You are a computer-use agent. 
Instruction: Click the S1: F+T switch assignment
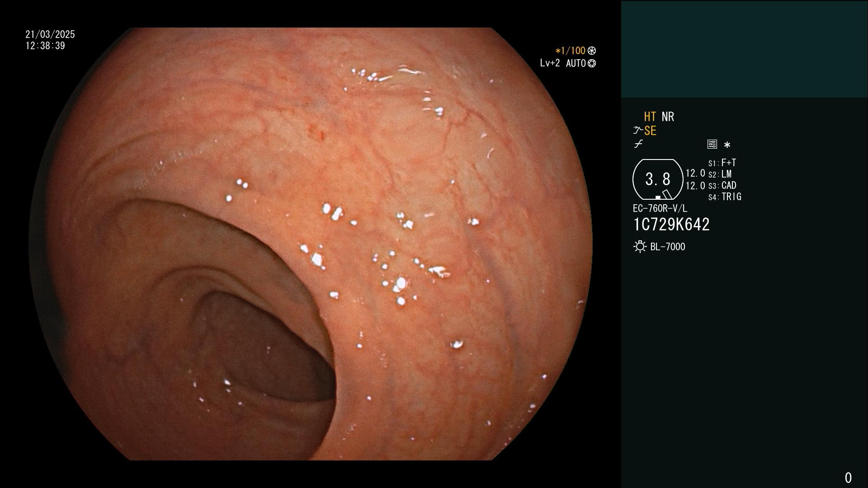[722, 163]
